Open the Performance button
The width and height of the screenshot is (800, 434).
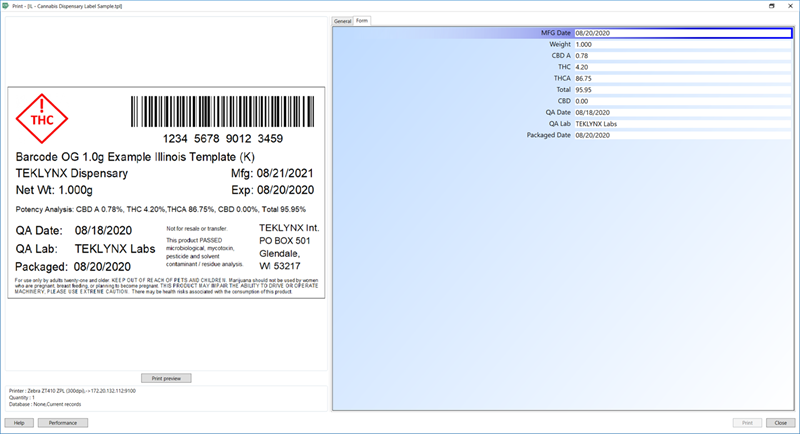pyautogui.click(x=63, y=423)
